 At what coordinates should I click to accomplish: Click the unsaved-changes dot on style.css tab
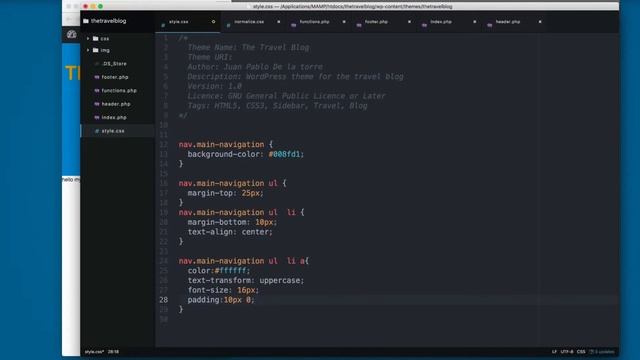click(213, 22)
